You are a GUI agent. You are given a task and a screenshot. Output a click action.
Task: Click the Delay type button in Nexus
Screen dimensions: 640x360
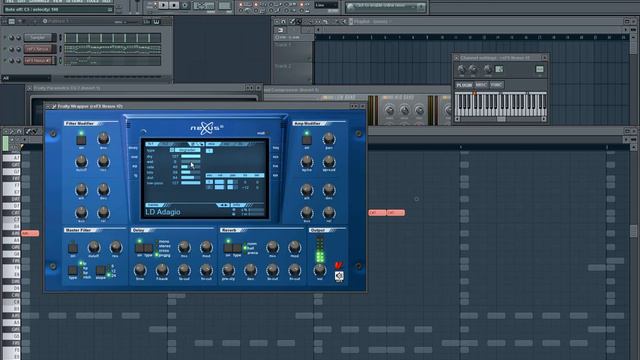(148, 248)
